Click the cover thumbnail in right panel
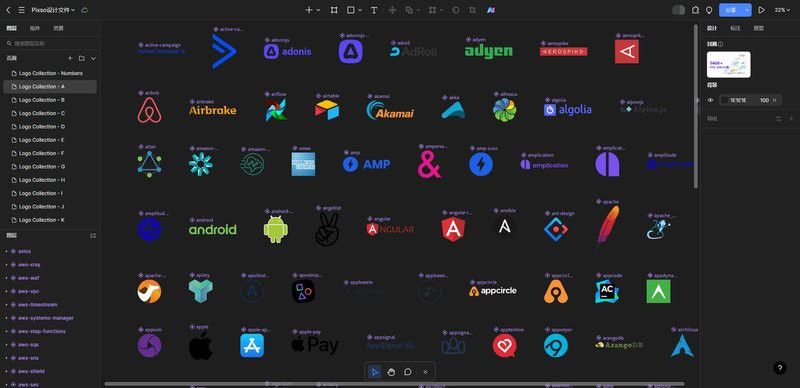The width and height of the screenshot is (800, 388). coord(729,64)
